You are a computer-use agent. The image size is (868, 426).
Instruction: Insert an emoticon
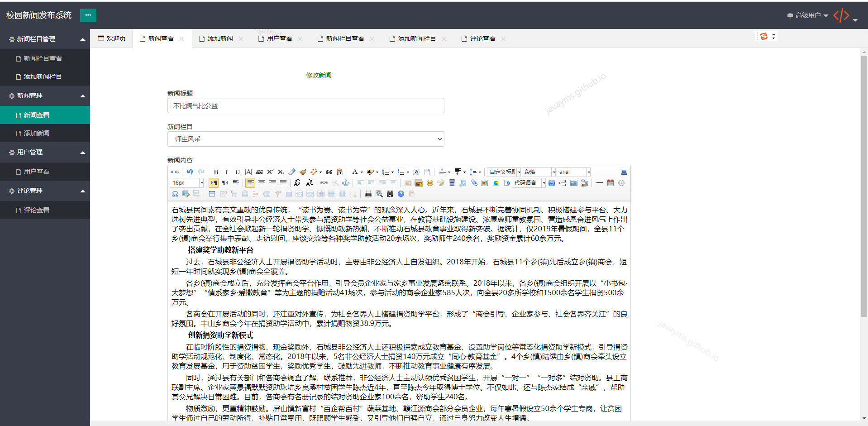pyautogui.click(x=430, y=183)
